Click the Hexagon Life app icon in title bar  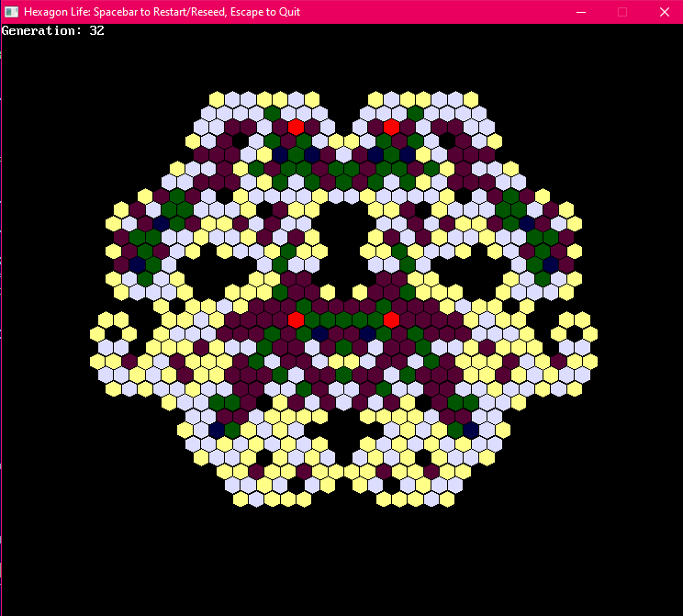tap(11, 12)
